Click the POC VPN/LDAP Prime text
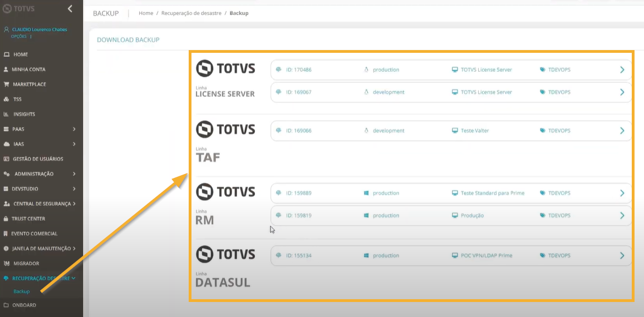 486,255
